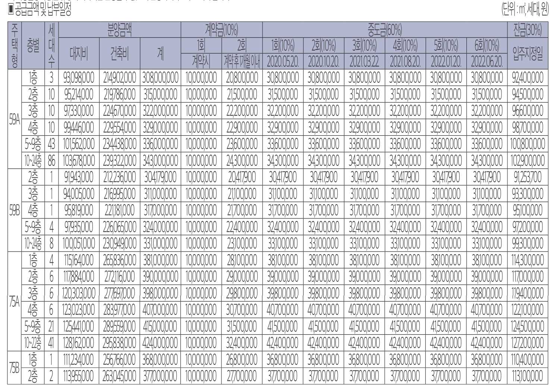The image size is (557, 392).
Task: Click the '3회(10%)' installment header
Action: 364,46
